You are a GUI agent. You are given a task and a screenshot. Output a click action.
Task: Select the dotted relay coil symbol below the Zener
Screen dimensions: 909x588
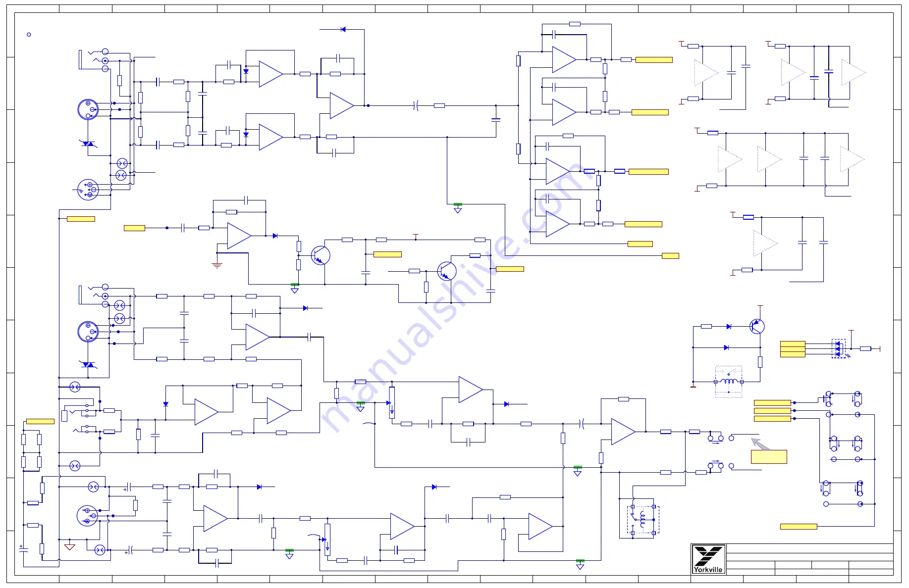729,382
